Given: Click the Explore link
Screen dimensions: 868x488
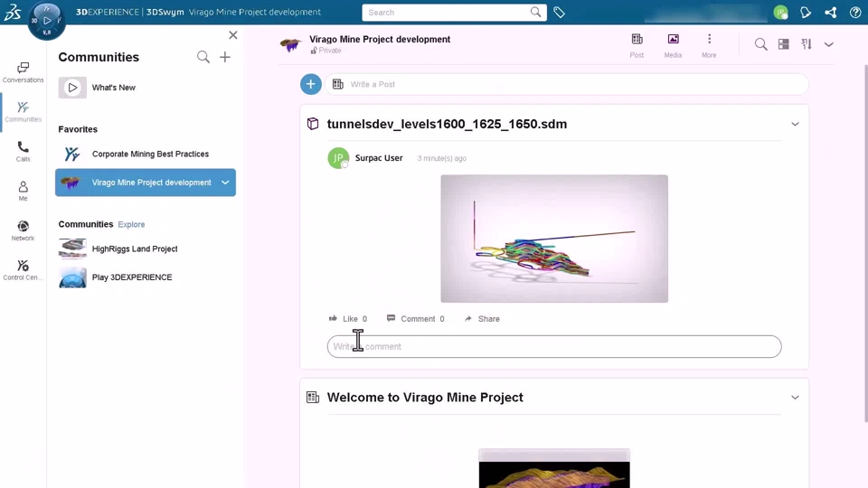Looking at the screenshot, I should pos(131,225).
